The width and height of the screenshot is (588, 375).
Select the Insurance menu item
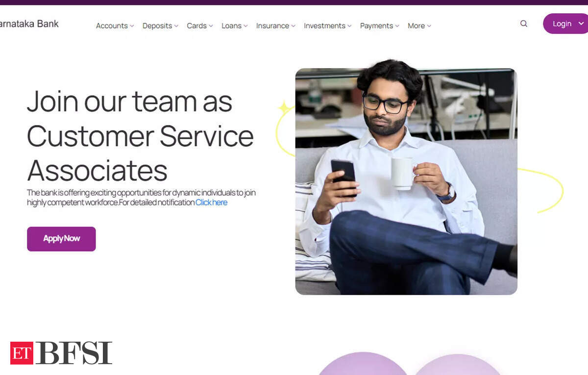pyautogui.click(x=276, y=26)
